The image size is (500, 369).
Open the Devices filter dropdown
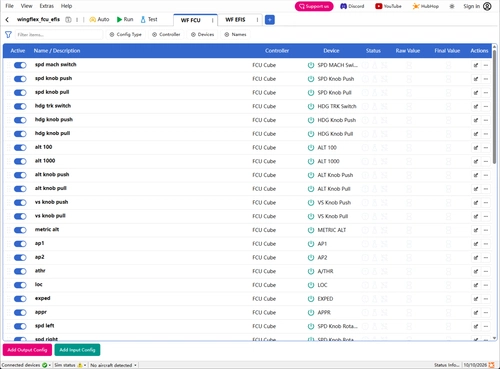[x=202, y=34]
